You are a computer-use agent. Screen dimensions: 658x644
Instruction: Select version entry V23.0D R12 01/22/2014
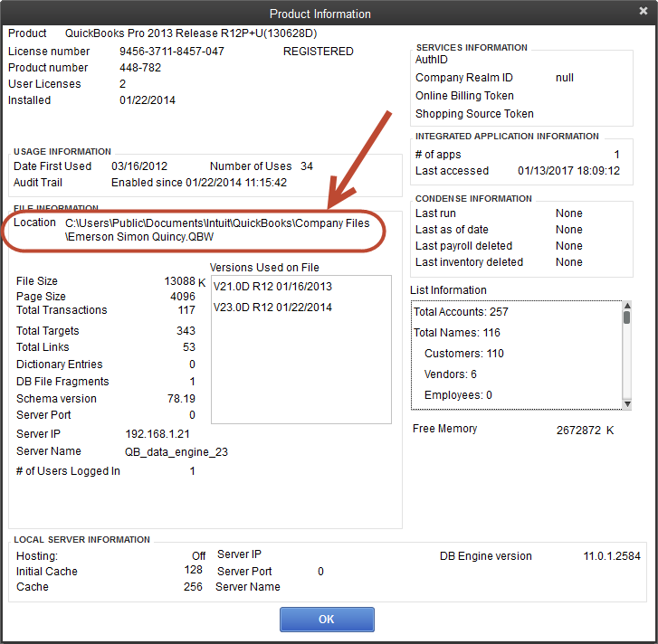pyautogui.click(x=272, y=308)
